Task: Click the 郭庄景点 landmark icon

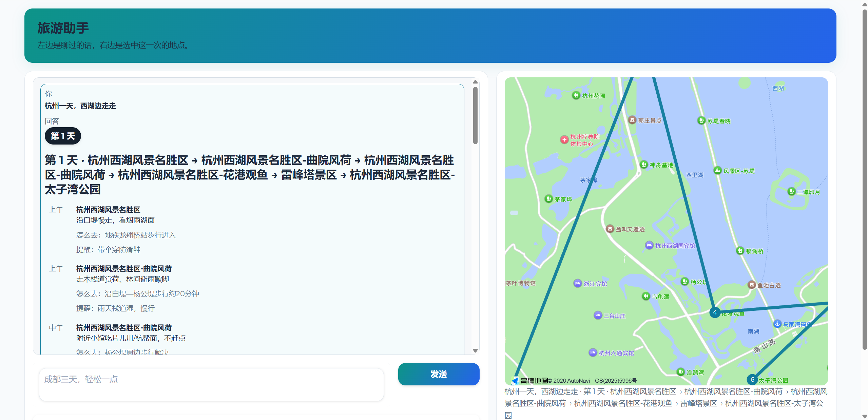Action: click(632, 120)
